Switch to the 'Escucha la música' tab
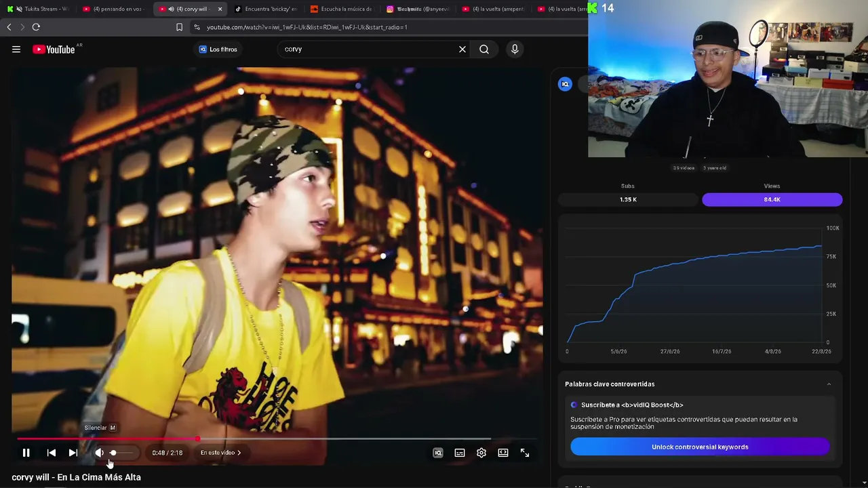Screen dimensions: 868x488 [342, 9]
